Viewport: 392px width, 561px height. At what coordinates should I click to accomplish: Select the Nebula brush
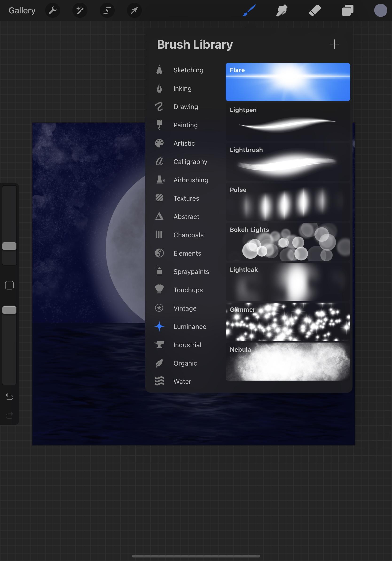(x=288, y=362)
